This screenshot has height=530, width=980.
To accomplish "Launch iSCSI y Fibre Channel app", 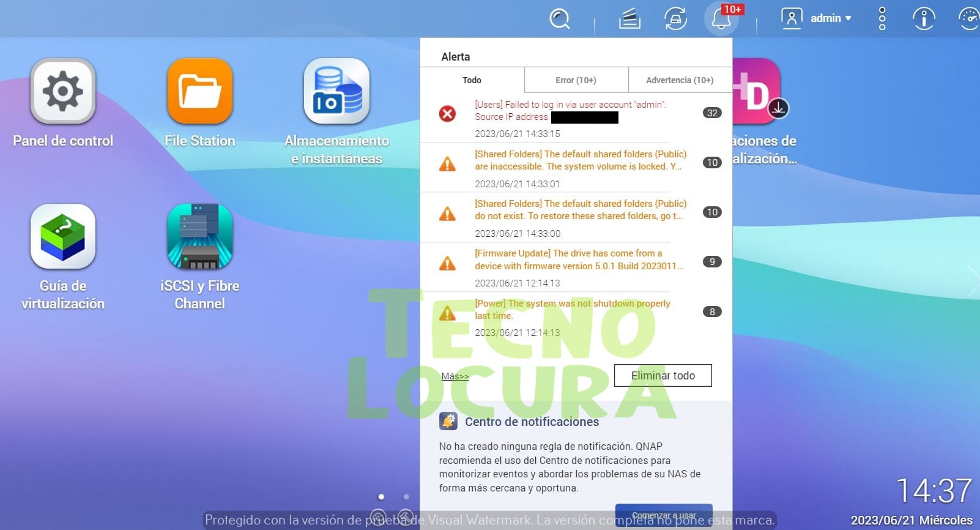I will click(200, 236).
